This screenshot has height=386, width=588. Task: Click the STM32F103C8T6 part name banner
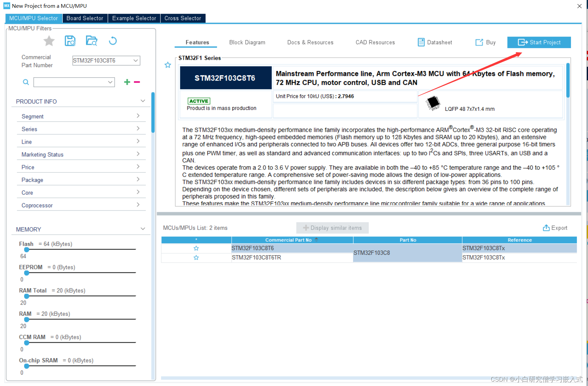pos(226,78)
